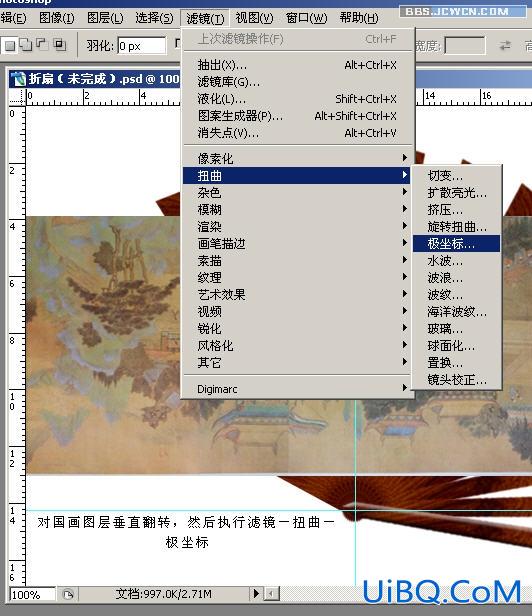Viewport: 532px width, 616px height.
Task: Choose 消失点(V)... vanishing point entry
Action: [297, 133]
